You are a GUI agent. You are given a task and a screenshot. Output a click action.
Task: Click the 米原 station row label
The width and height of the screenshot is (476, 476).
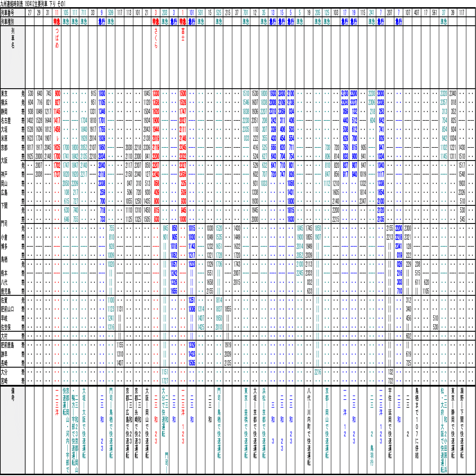4,139
